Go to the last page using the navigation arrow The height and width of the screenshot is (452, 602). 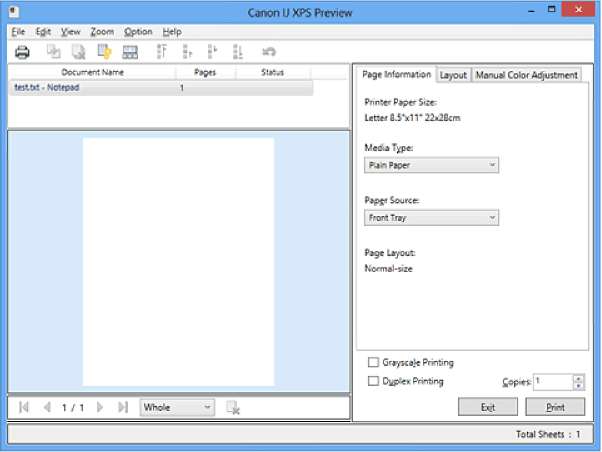[123, 407]
